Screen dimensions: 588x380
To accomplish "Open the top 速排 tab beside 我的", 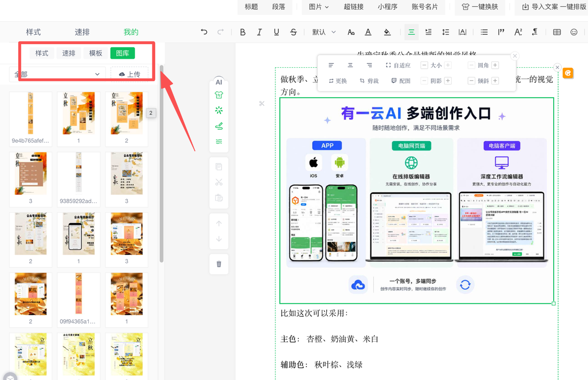I will pos(82,32).
